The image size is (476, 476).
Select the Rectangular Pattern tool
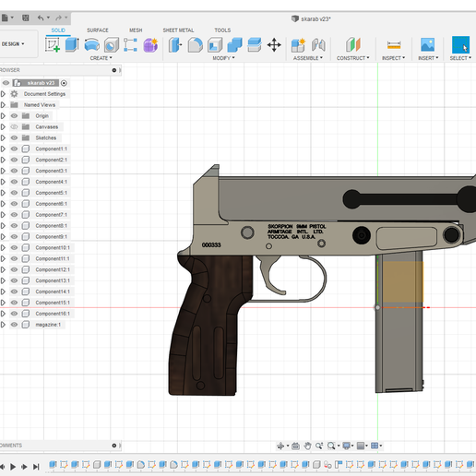(x=130, y=45)
